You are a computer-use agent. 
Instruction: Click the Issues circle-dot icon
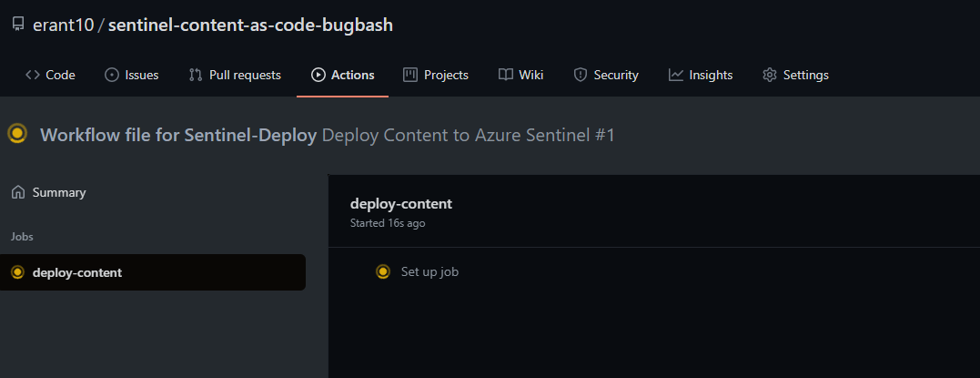point(112,75)
